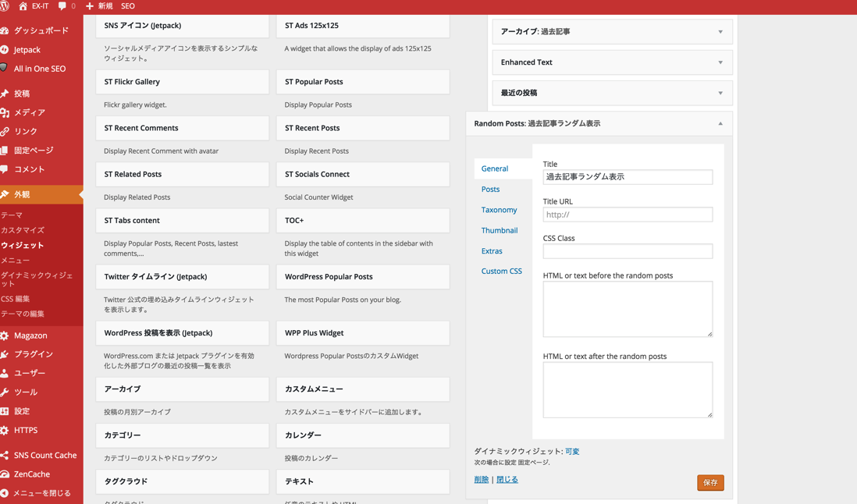Click the ダッシュボード gauge icon

[5, 30]
